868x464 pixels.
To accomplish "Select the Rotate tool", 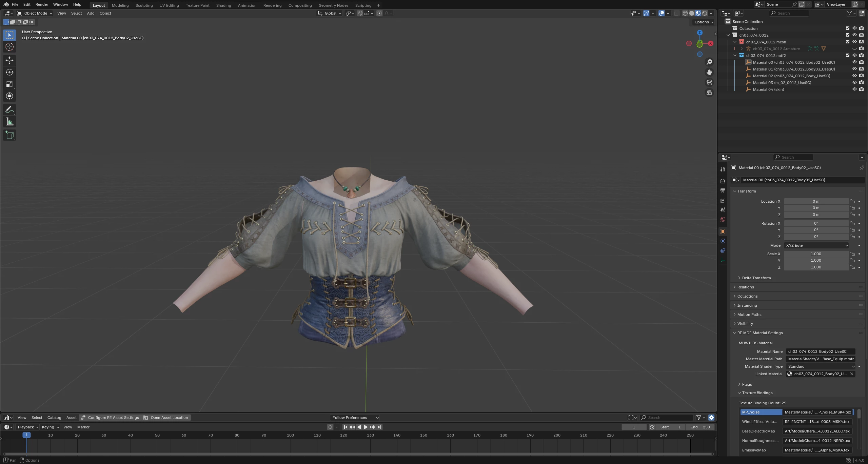I will coord(9,72).
